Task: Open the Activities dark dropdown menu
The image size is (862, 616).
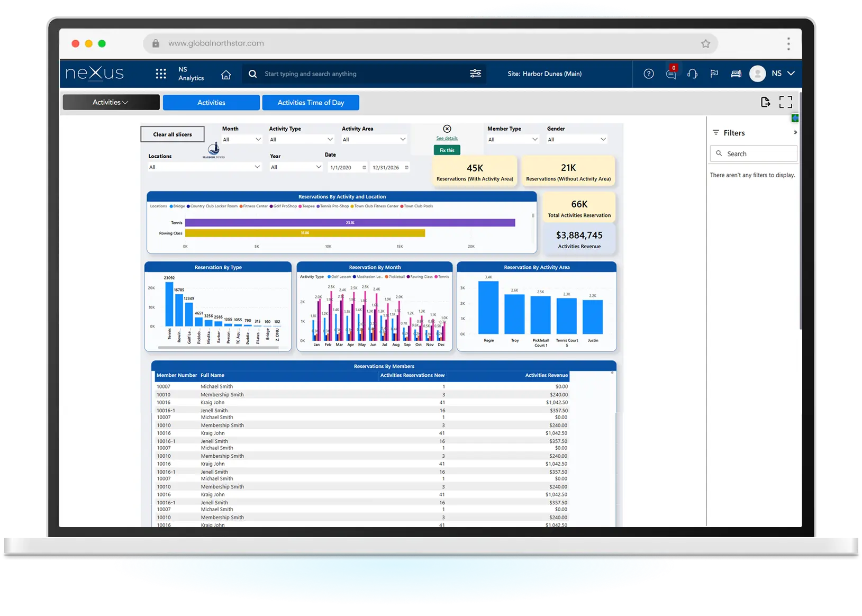Action: click(x=111, y=102)
